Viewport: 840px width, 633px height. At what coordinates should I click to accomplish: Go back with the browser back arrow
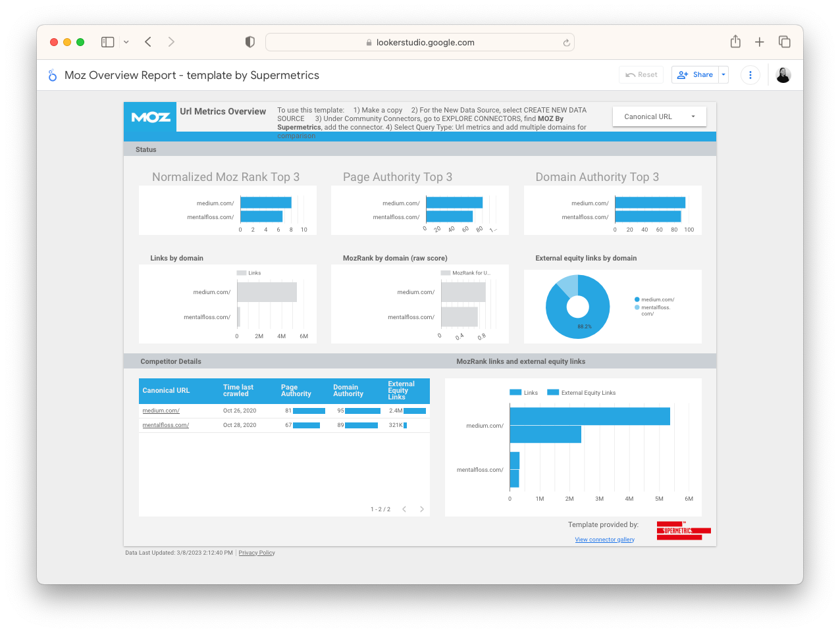[x=148, y=42]
